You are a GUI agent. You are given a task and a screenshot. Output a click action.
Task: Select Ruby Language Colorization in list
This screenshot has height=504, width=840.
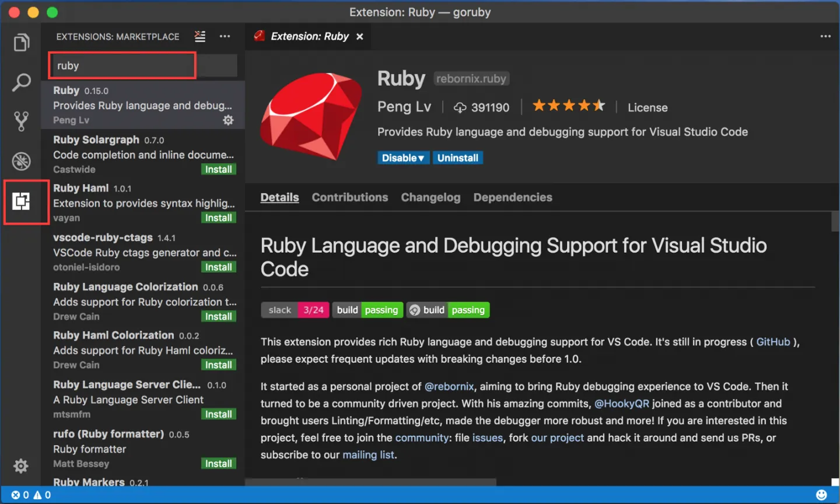tap(143, 301)
